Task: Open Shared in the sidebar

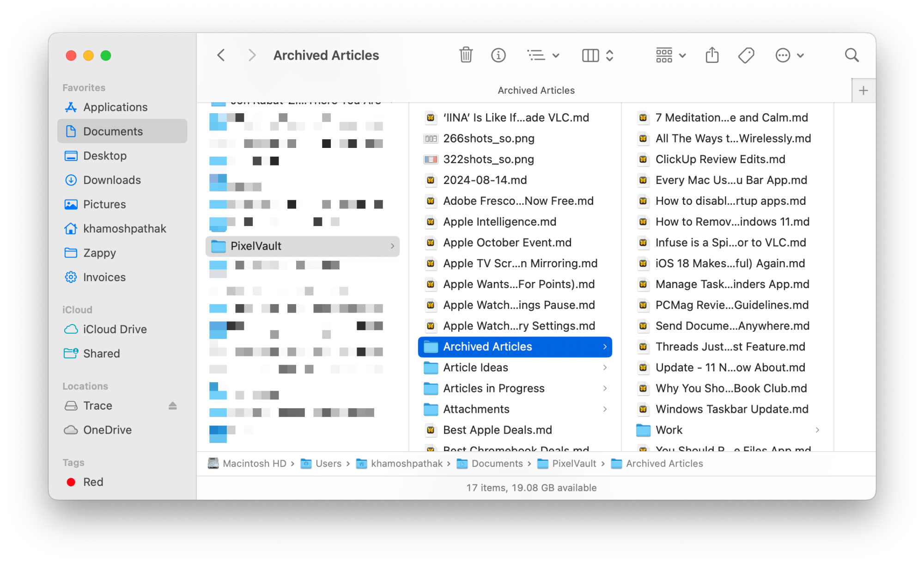Action: [x=122, y=353]
